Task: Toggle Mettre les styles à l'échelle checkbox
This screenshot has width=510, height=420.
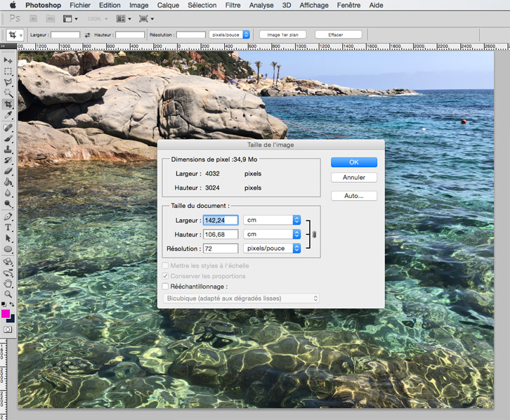Action: click(166, 266)
